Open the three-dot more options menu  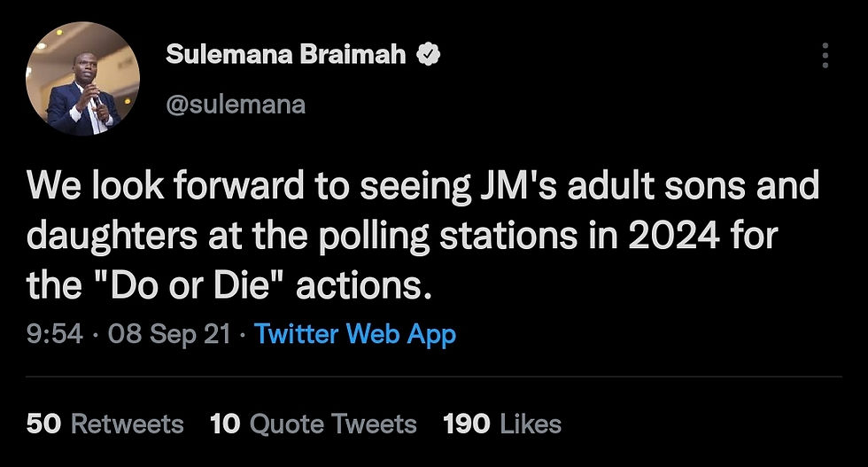[x=825, y=57]
